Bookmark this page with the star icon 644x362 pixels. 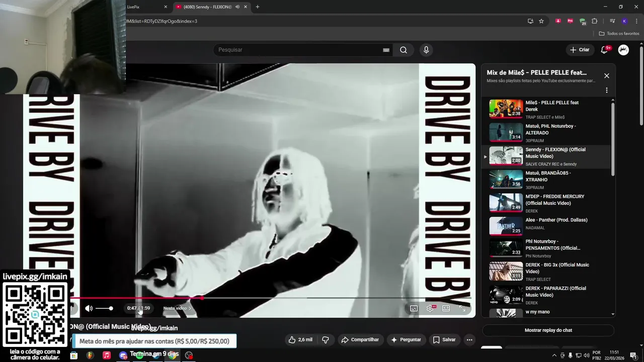[541, 21]
